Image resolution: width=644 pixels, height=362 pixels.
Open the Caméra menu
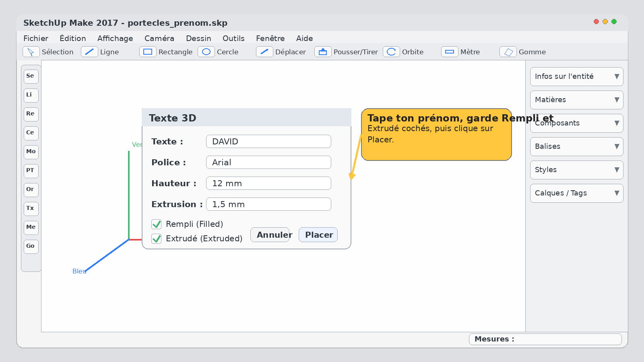point(159,38)
